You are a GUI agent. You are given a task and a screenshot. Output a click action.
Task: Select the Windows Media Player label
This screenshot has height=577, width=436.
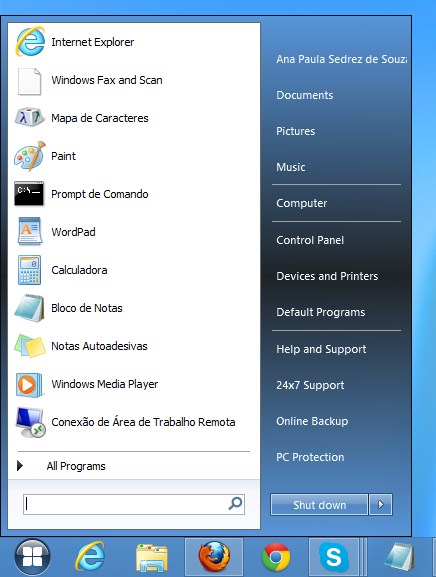click(104, 384)
